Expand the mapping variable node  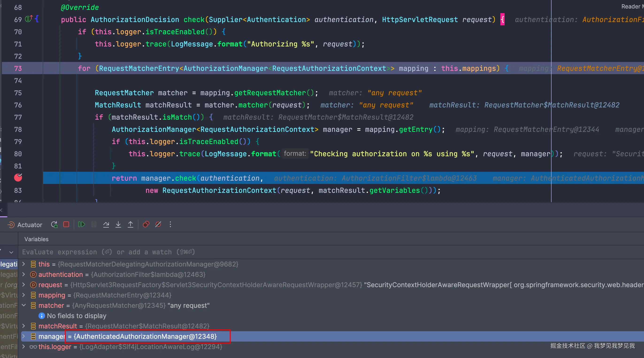click(23, 295)
